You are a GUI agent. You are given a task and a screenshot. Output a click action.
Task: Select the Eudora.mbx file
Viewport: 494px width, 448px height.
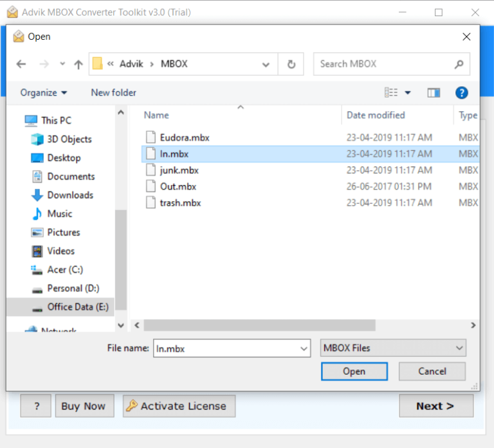(x=184, y=138)
